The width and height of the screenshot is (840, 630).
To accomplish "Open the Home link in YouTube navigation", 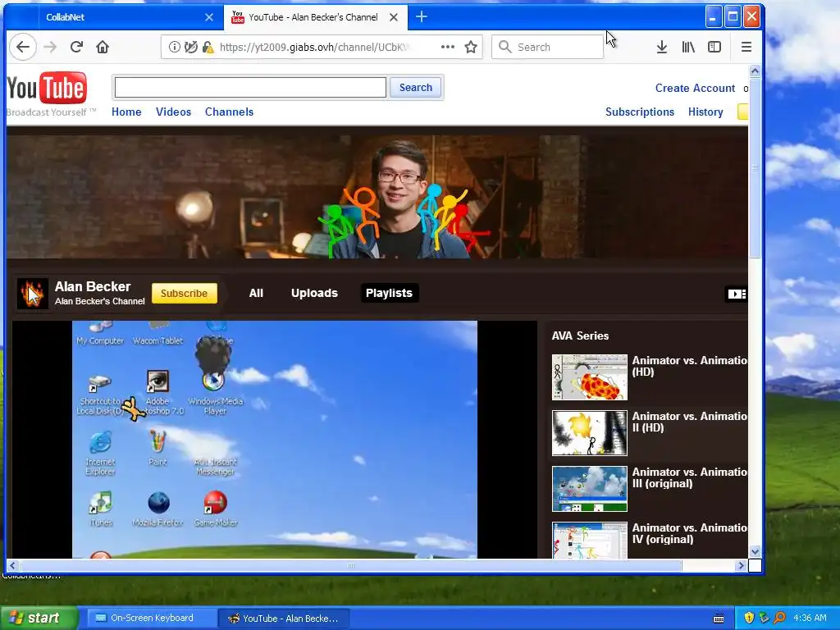I will pyautogui.click(x=126, y=112).
